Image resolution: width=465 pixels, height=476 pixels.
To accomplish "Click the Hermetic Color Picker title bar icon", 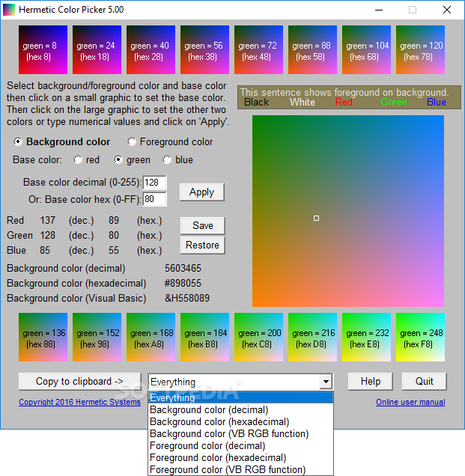I will (x=9, y=10).
